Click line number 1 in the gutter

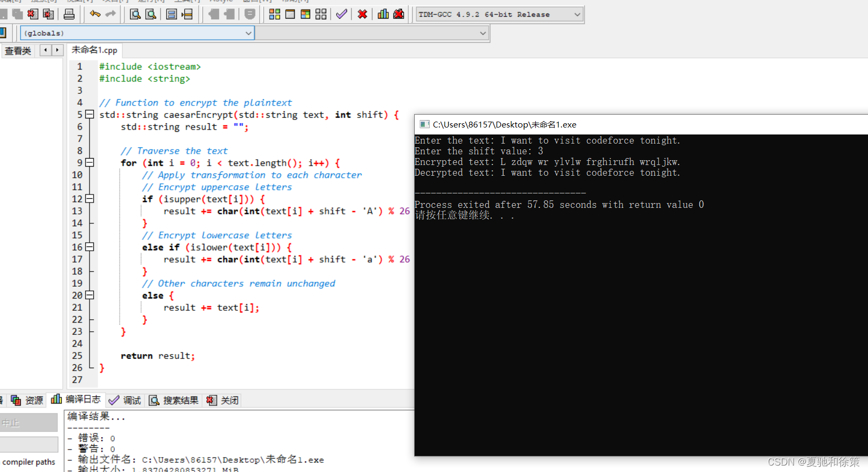79,66
